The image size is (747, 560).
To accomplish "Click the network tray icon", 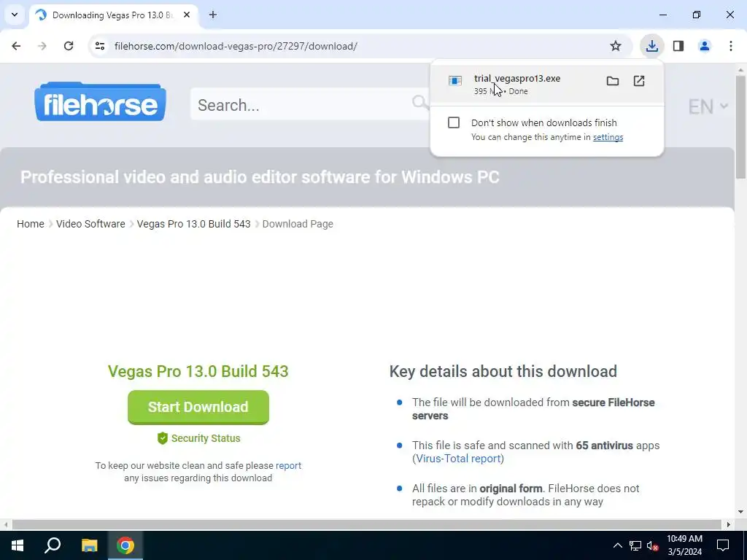I will click(x=635, y=545).
